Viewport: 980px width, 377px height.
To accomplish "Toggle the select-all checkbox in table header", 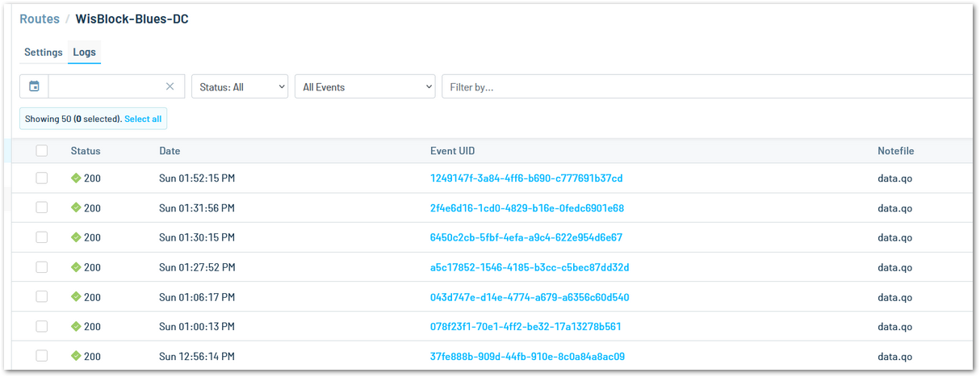I will pyautogui.click(x=42, y=150).
